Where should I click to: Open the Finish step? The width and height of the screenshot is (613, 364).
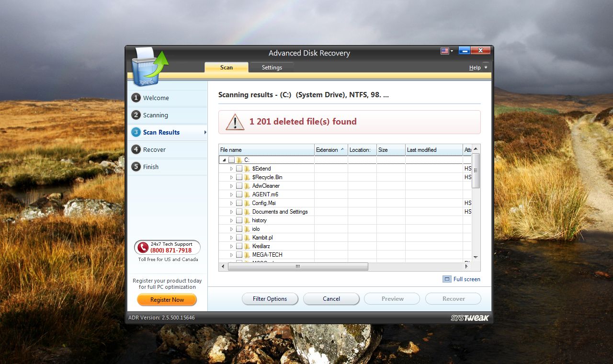168,167
